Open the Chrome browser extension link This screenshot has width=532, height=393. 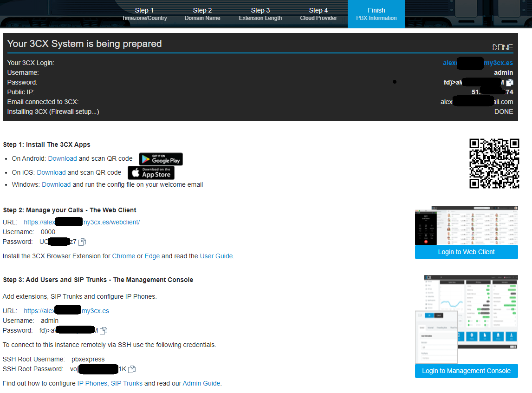[x=123, y=256]
